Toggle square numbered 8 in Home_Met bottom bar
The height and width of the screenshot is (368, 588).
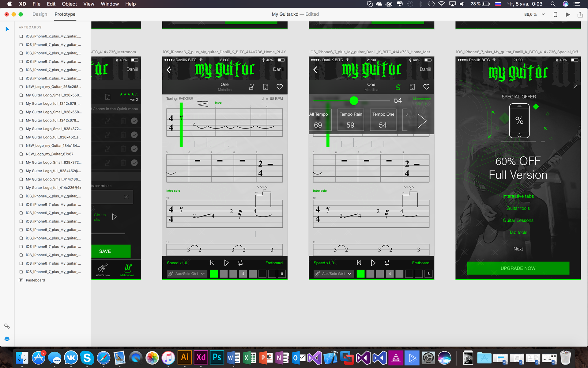coord(428,274)
